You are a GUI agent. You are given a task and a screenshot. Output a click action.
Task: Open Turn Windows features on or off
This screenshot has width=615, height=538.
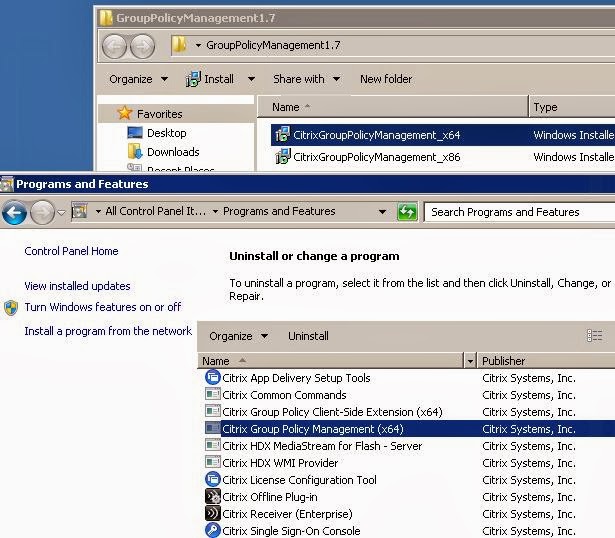[x=103, y=307]
